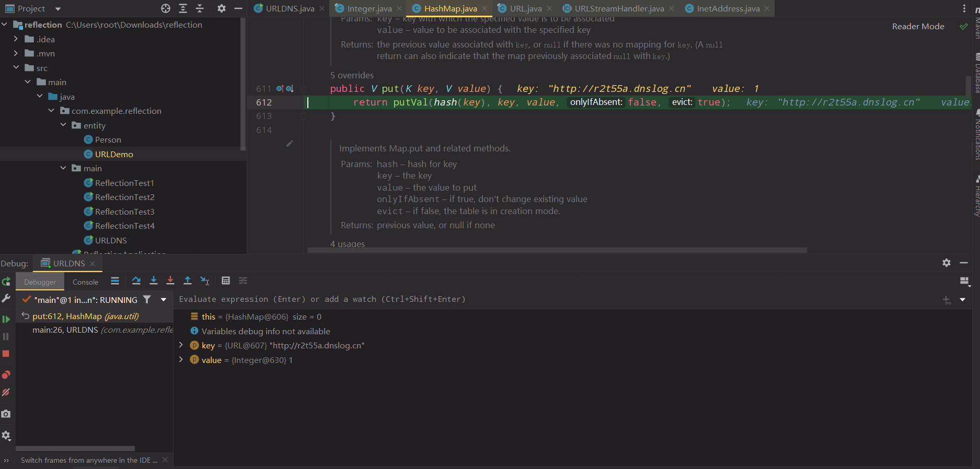
Task: Toggle the thread filter funnel icon
Action: tap(147, 300)
